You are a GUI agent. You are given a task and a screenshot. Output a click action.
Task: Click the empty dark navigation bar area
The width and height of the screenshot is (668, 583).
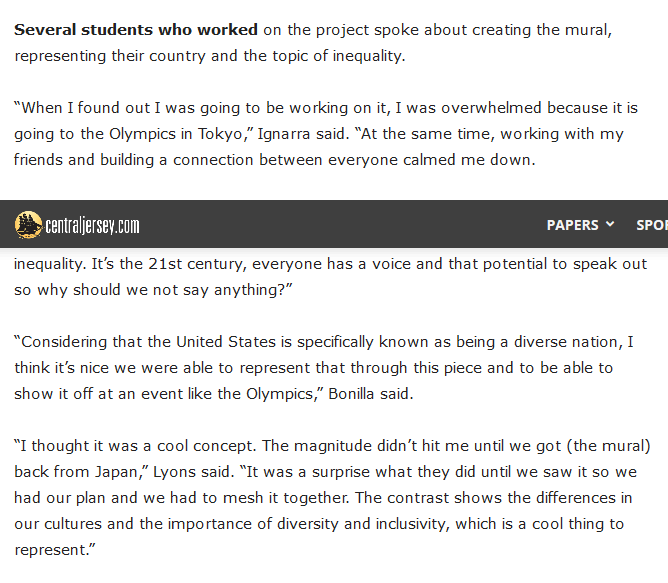pyautogui.click(x=341, y=224)
